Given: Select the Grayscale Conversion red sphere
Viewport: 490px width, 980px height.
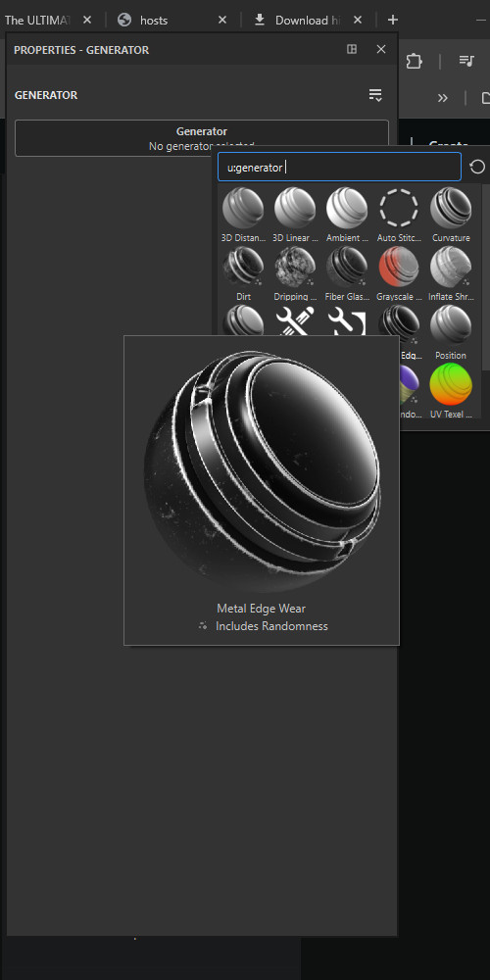Looking at the screenshot, I should pos(399,267).
